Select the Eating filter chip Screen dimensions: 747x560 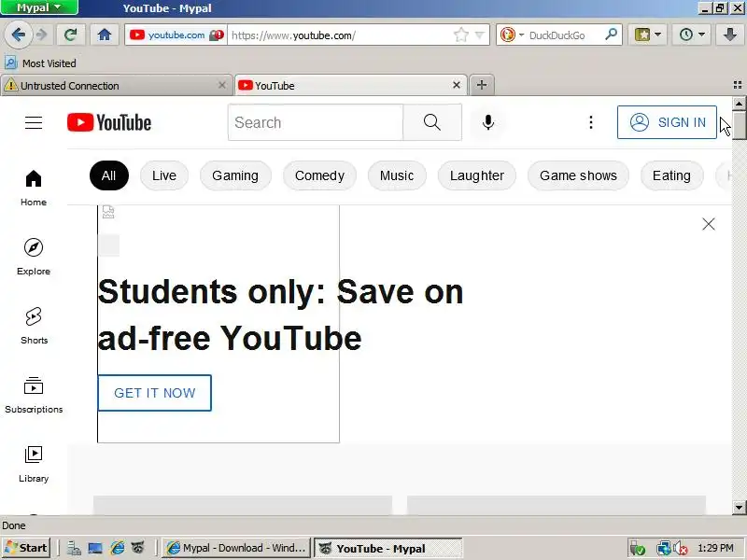point(671,175)
